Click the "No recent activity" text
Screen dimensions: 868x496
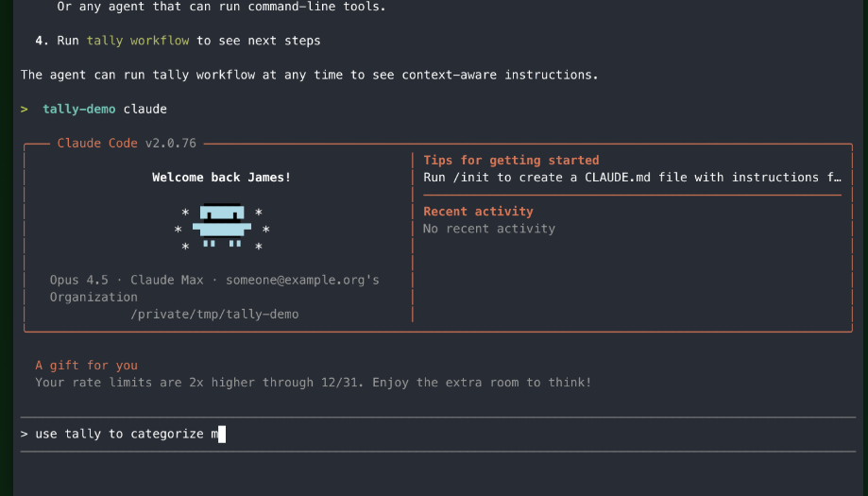pos(488,229)
